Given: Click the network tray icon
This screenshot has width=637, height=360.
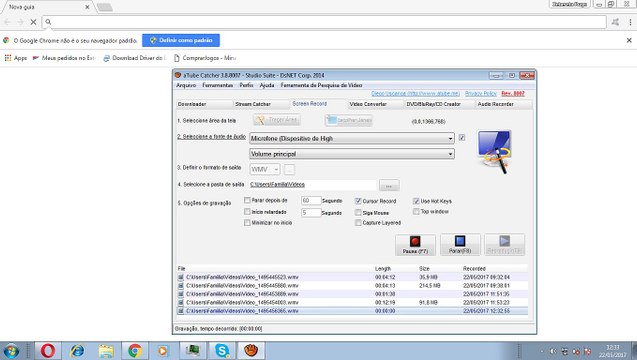Looking at the screenshot, I should (565, 351).
